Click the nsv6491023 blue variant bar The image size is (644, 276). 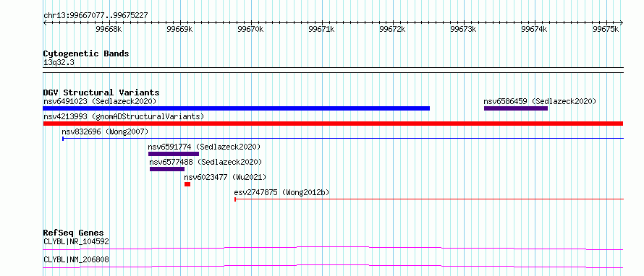tap(236, 108)
